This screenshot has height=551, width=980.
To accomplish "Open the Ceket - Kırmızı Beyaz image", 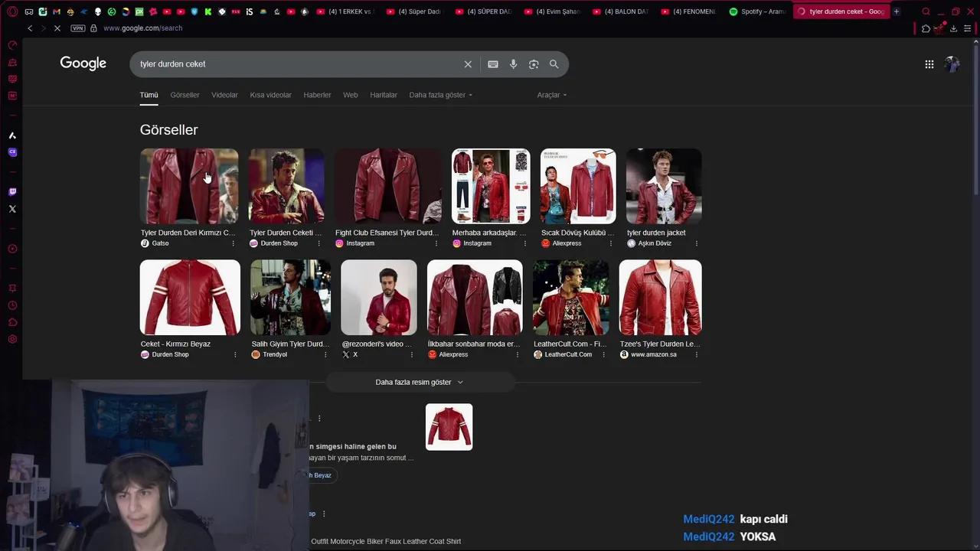I will 190,297.
